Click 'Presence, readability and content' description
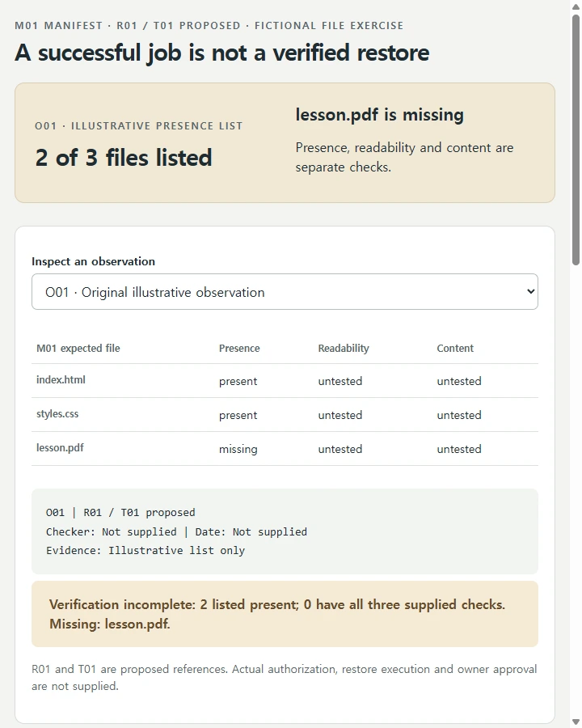The image size is (582, 728). 404,158
